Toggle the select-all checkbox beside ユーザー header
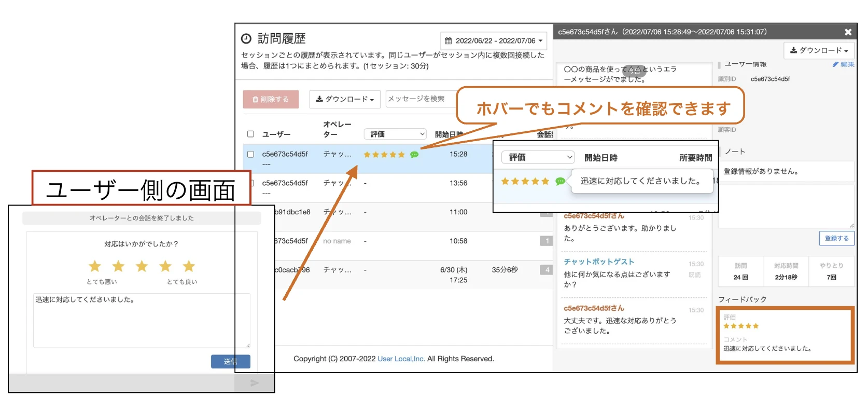868x411 pixels. [250, 134]
